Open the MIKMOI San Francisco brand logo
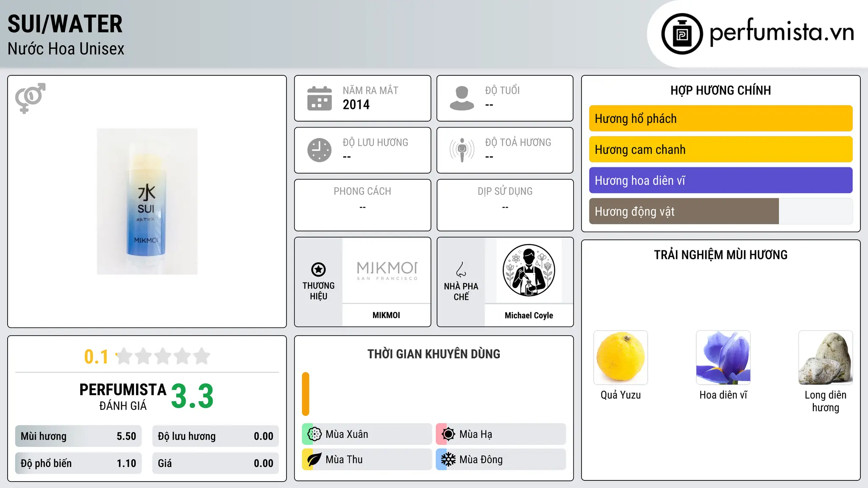Viewport: 868px width, 488px height. (387, 271)
